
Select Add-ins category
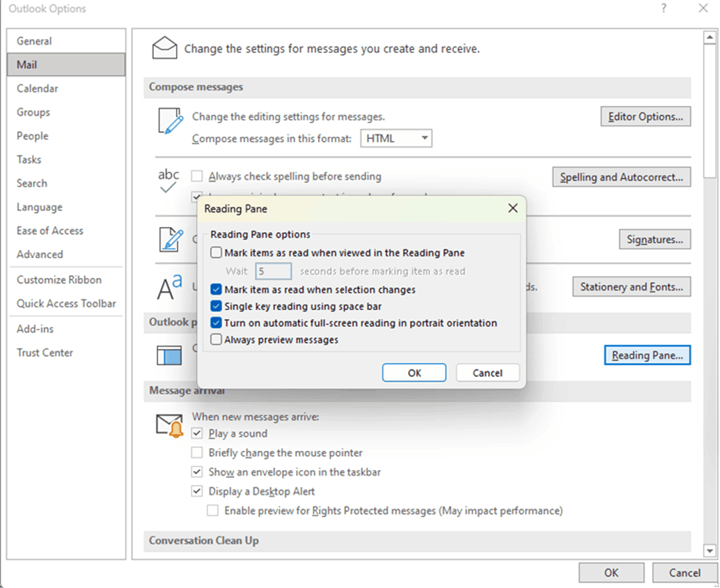coord(66,329)
